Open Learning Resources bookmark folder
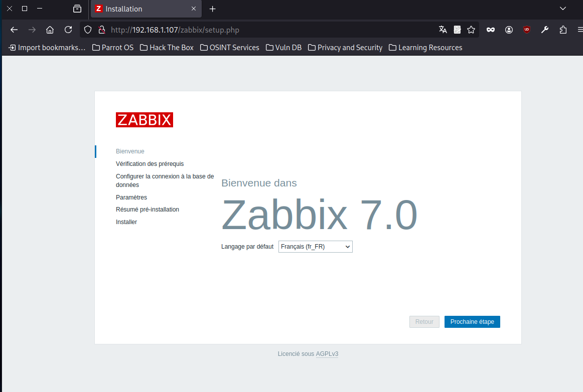The width and height of the screenshot is (583, 392). [x=426, y=48]
